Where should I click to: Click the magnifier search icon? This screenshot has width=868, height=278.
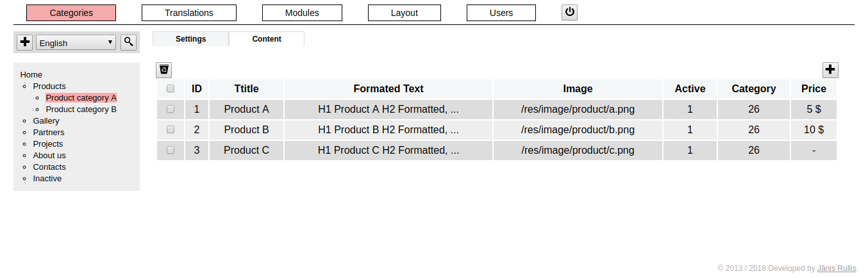[129, 42]
